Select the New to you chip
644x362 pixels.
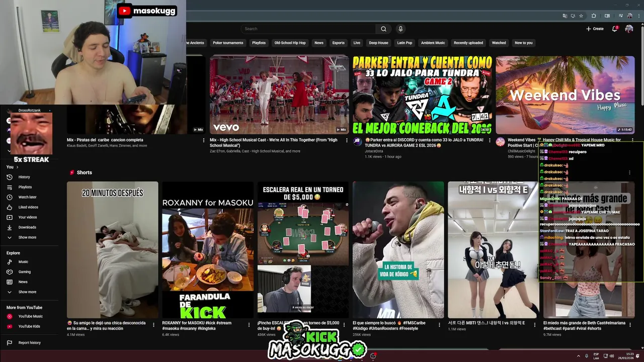coord(523,43)
